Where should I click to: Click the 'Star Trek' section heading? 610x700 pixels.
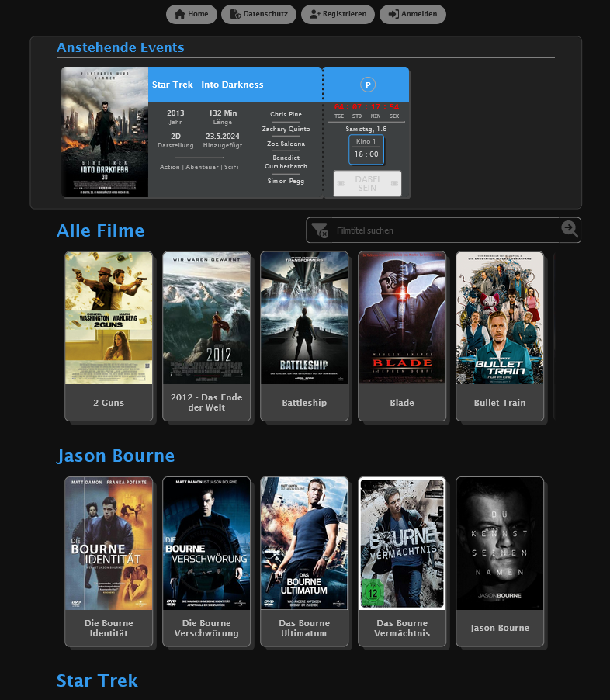pos(97,681)
